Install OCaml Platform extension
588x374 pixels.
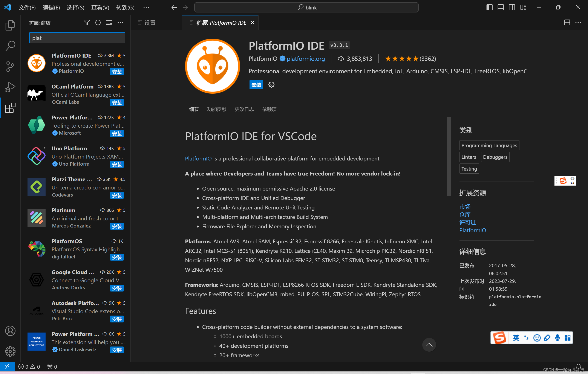[x=117, y=103]
